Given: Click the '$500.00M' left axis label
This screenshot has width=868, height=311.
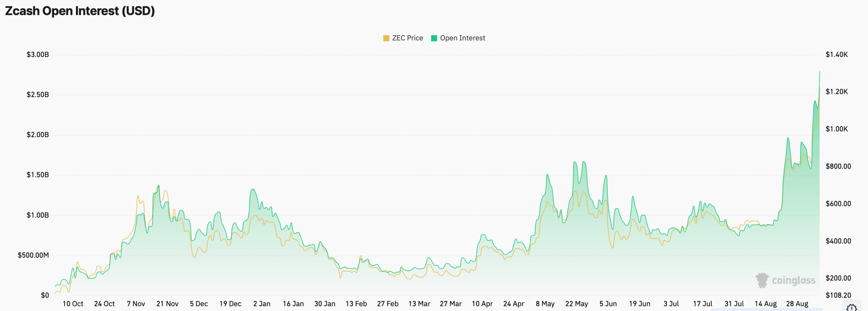Looking at the screenshot, I should (x=33, y=255).
